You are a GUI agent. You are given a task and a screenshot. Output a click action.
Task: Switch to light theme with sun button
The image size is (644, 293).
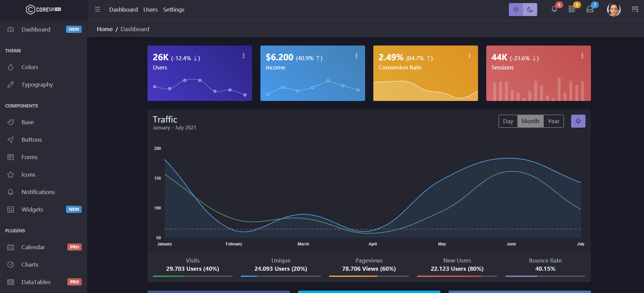point(516,10)
